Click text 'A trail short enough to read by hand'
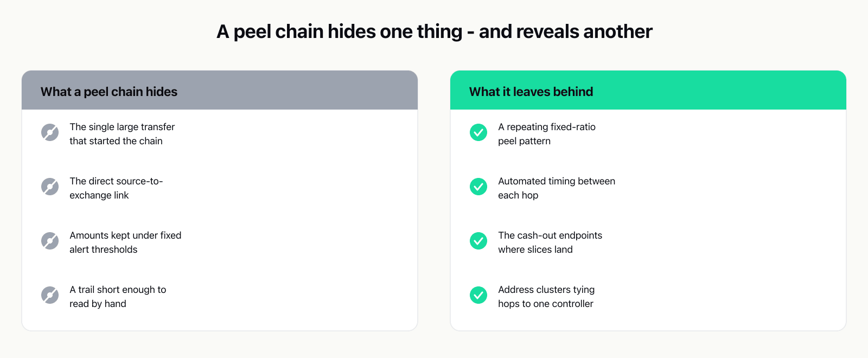868x358 pixels. [118, 297]
